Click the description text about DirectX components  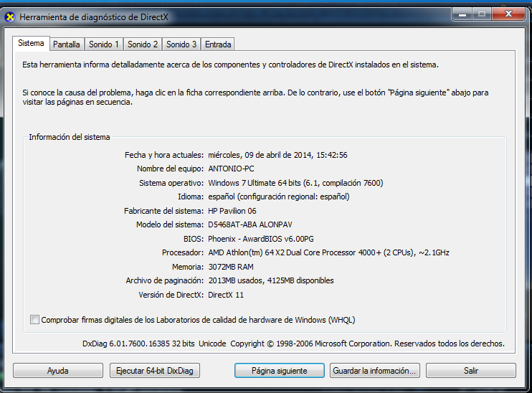[230, 65]
